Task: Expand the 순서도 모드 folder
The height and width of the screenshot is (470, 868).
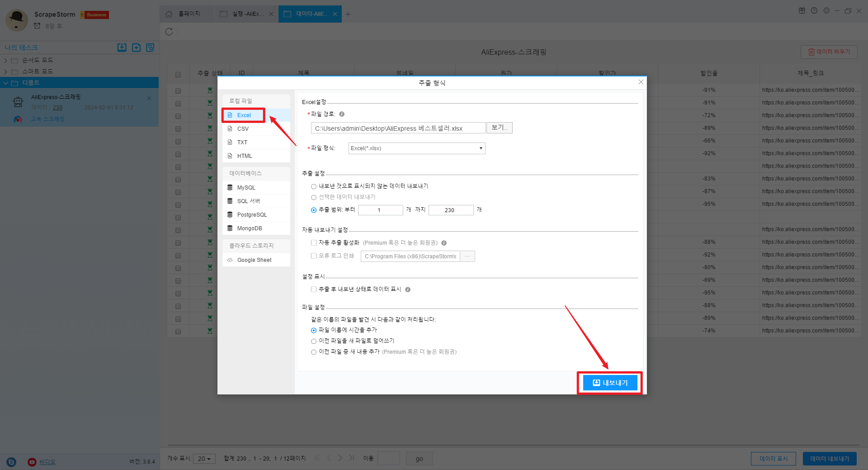Action: [x=5, y=60]
